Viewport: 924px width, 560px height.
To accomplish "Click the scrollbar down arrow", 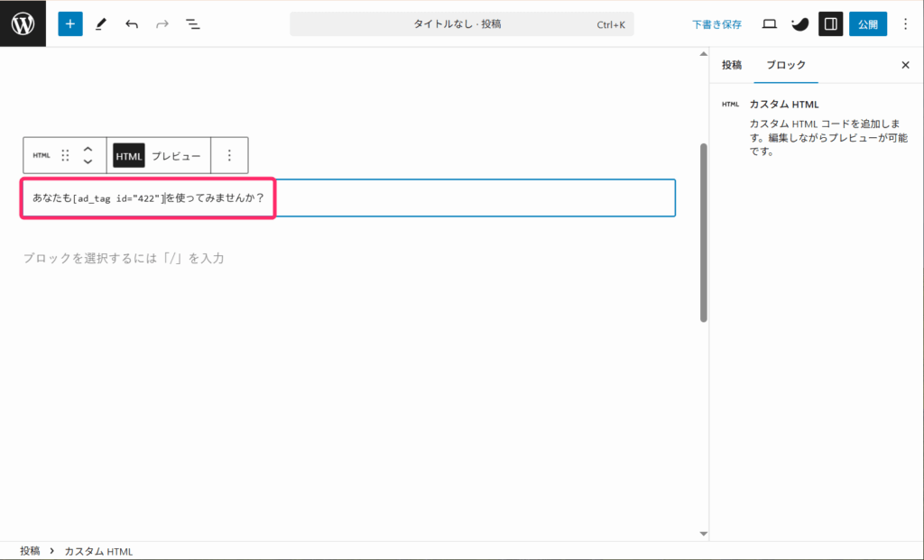I will click(703, 534).
